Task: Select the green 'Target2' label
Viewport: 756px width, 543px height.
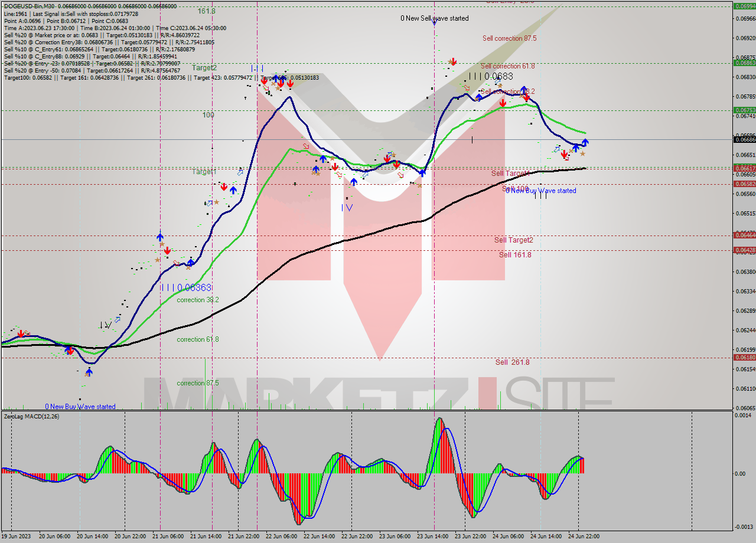Action: [x=204, y=68]
